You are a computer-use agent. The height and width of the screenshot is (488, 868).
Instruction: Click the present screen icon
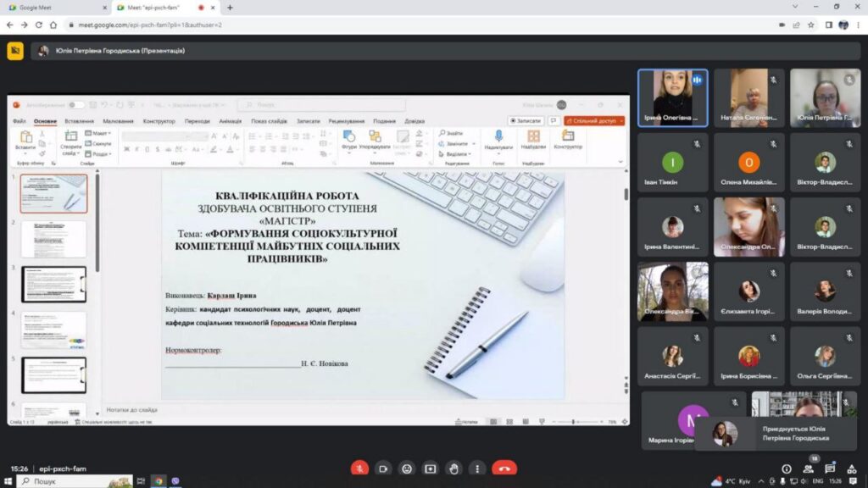coord(430,469)
